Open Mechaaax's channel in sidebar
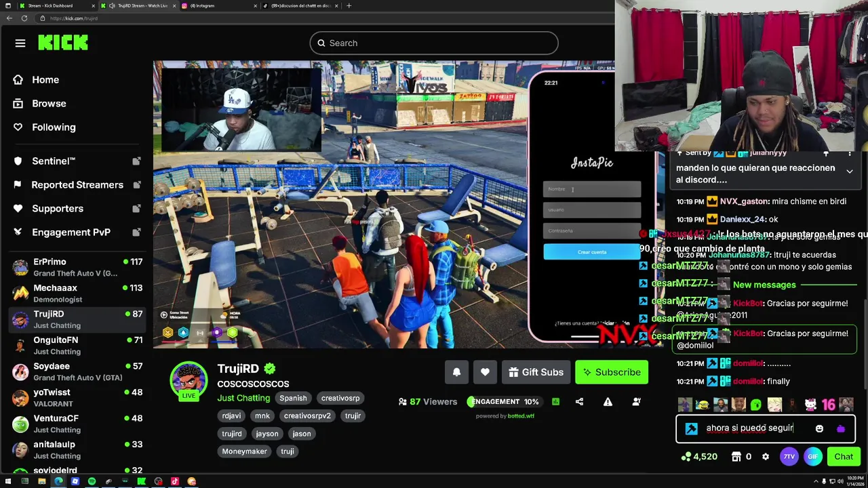This screenshot has width=868, height=488. (x=78, y=293)
